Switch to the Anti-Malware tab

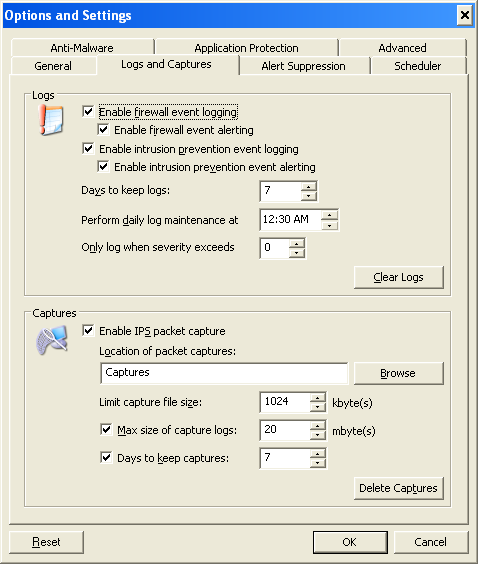(82, 47)
